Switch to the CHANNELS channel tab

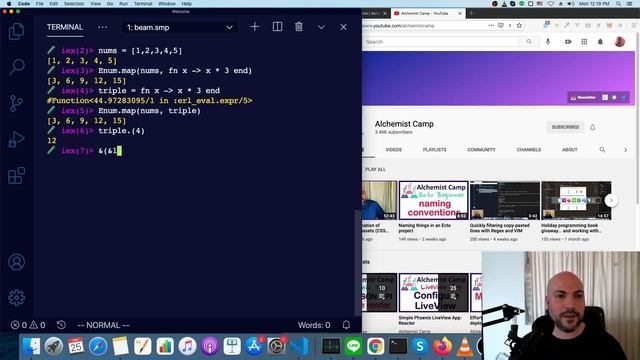[529, 150]
